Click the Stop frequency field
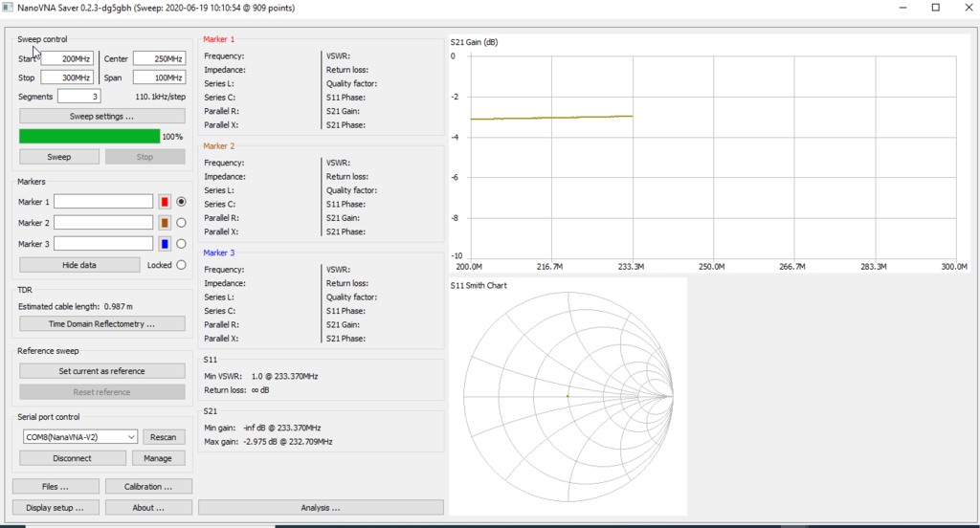The image size is (980, 528). pos(67,77)
